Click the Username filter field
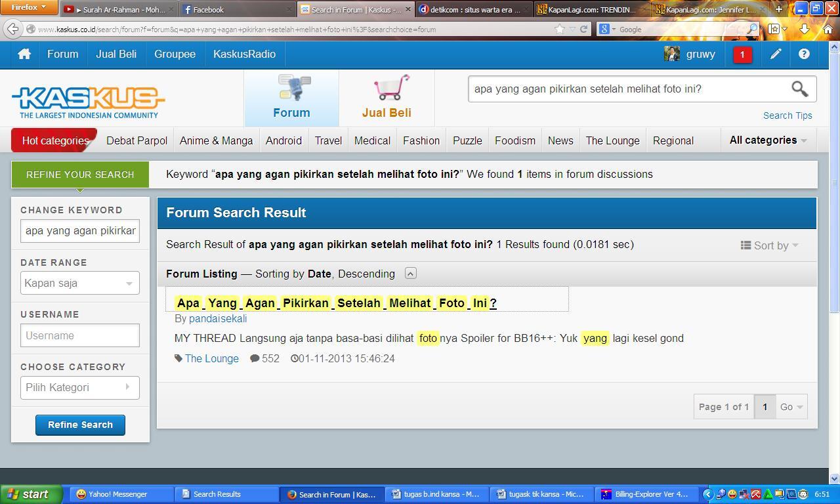This screenshot has height=504, width=840. (x=80, y=335)
